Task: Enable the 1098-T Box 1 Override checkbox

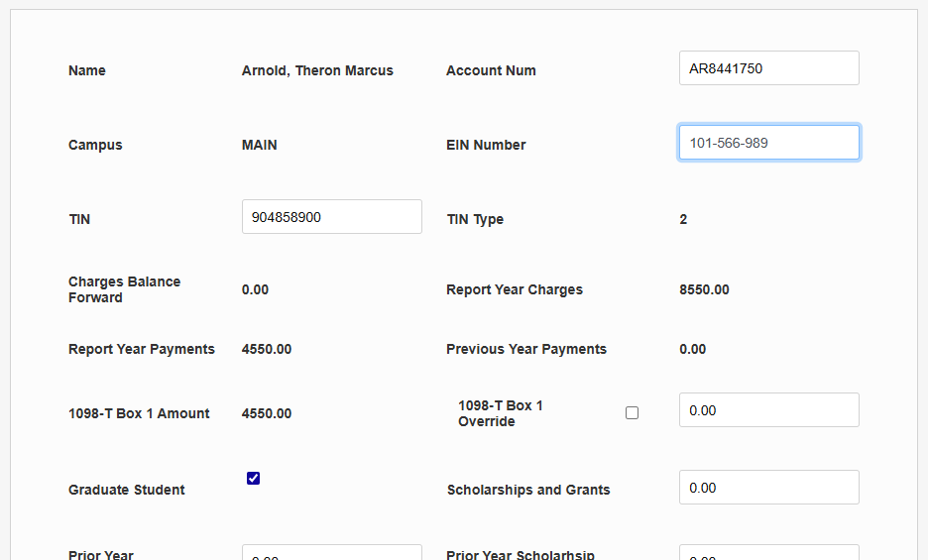Action: tap(632, 413)
